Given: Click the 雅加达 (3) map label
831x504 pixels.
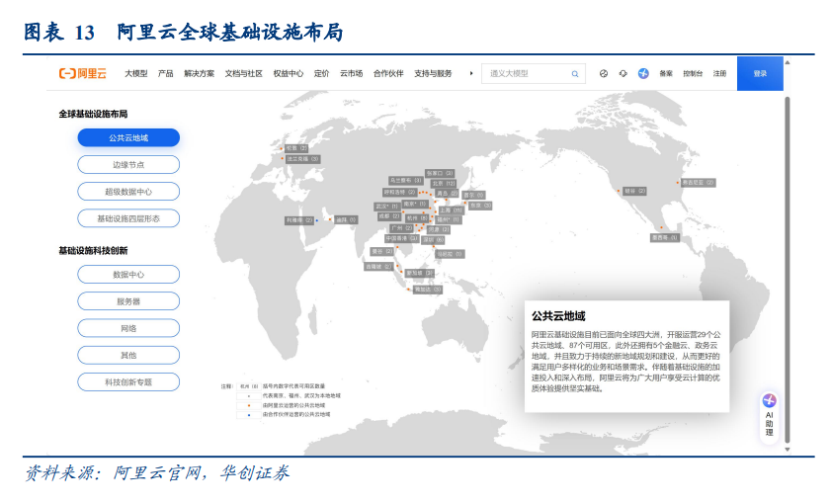Looking at the screenshot, I should coord(428,290).
